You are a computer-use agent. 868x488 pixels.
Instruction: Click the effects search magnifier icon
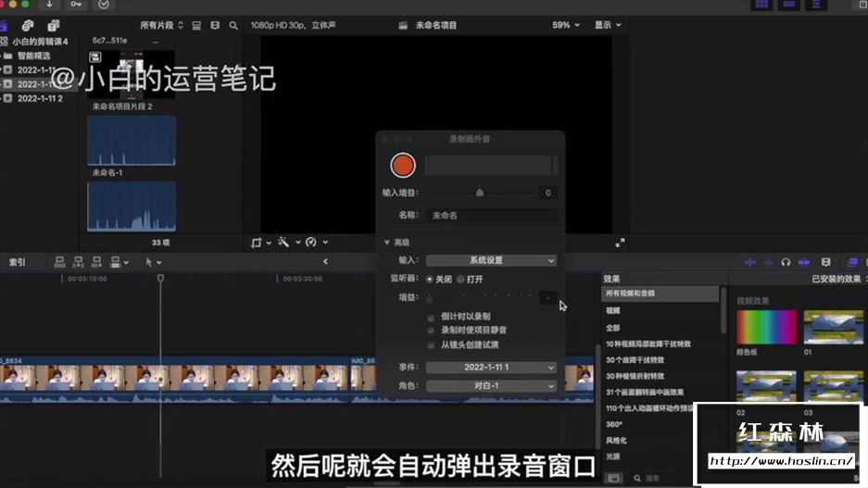click(x=637, y=478)
